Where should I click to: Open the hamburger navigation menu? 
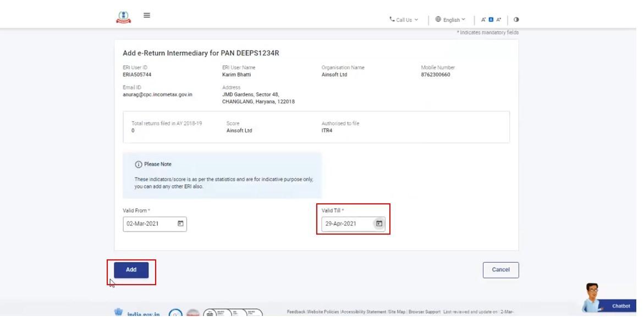coord(146,15)
